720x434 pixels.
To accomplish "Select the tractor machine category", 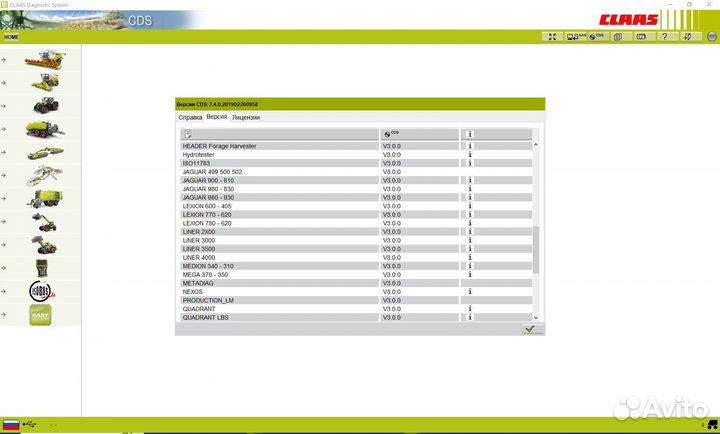I will click(x=46, y=106).
